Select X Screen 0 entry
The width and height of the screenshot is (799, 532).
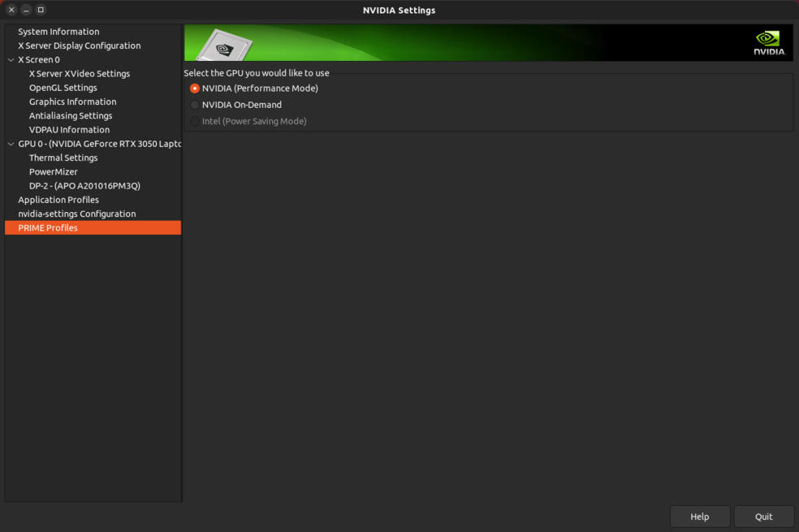coord(39,59)
